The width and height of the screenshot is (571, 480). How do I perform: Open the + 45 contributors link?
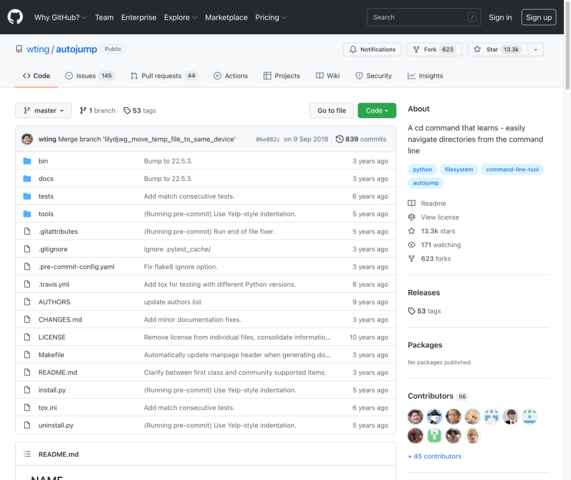pos(434,456)
